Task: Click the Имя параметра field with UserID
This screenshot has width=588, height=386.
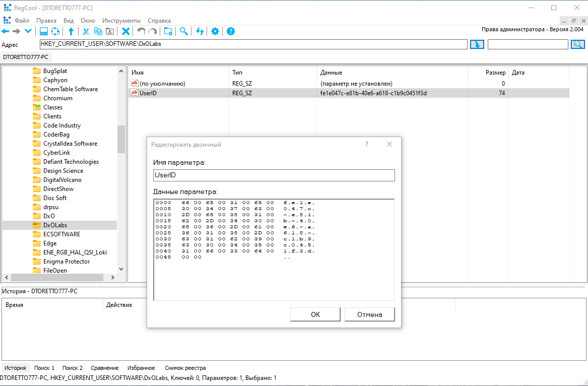Action: [274, 175]
